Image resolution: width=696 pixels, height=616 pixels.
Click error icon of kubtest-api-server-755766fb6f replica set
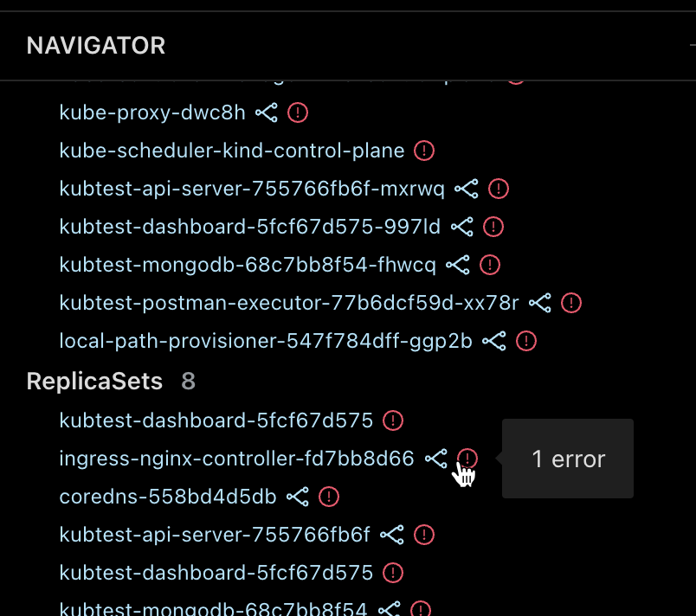(424, 535)
